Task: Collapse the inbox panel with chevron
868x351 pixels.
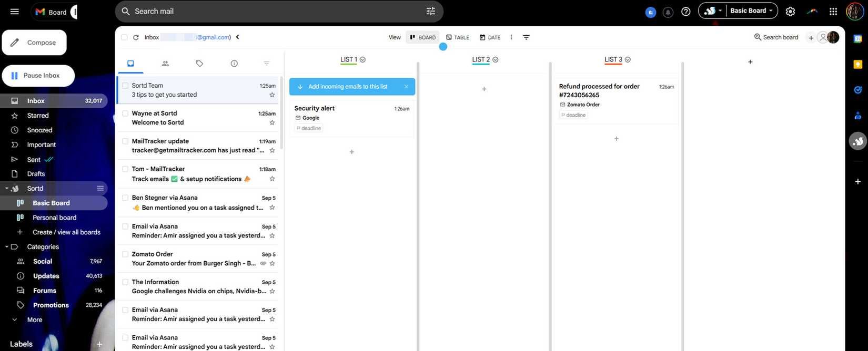Action: tap(238, 37)
